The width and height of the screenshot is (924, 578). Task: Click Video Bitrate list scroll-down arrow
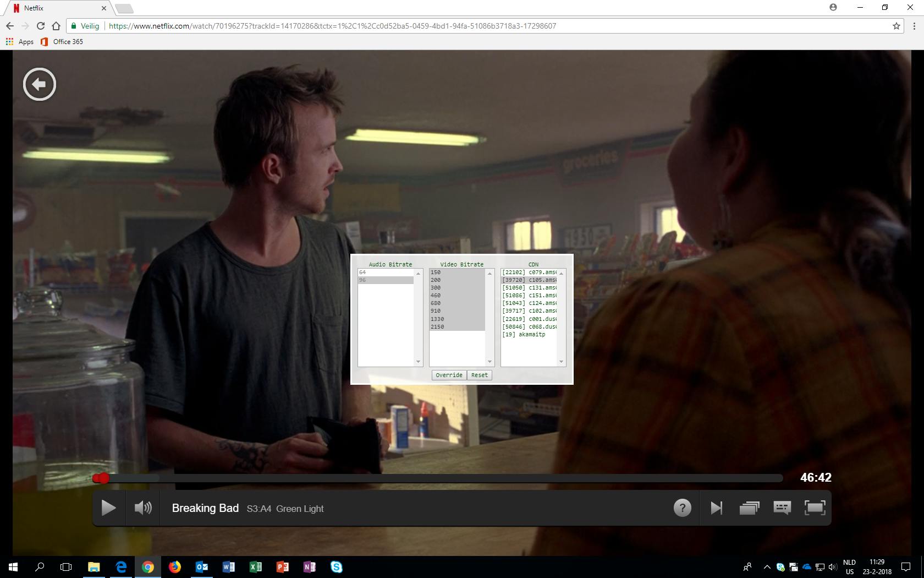tap(490, 362)
